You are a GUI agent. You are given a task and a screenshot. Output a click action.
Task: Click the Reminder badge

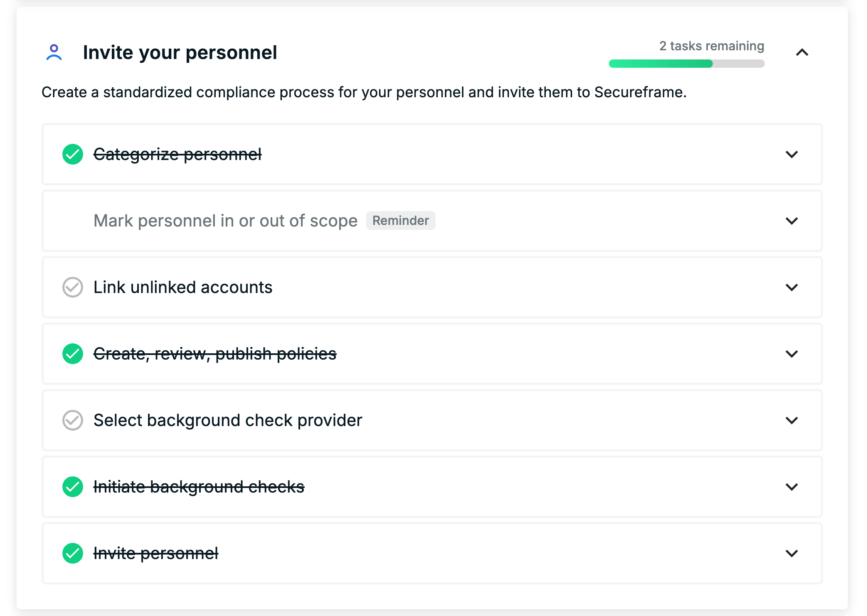click(x=401, y=221)
